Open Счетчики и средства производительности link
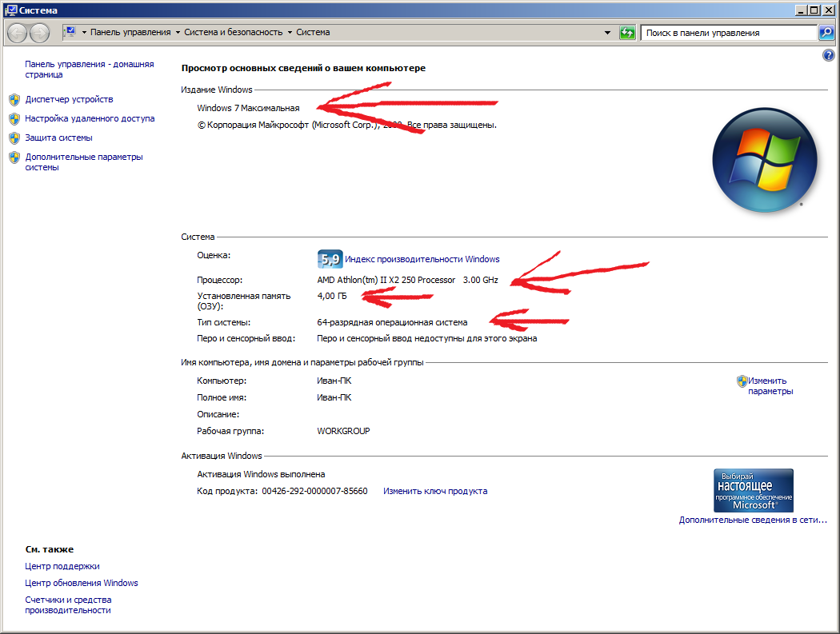Viewport: 840px width, 634px height. 68,604
